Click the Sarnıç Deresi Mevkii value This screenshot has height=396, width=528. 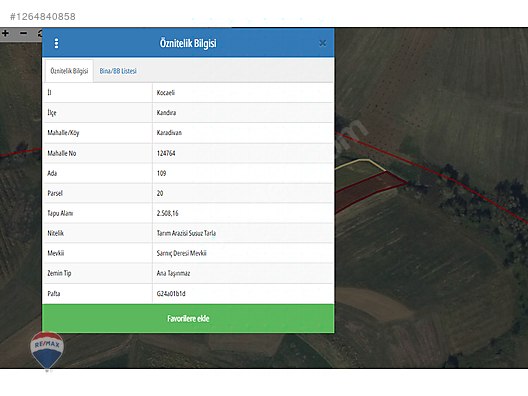pos(182,253)
